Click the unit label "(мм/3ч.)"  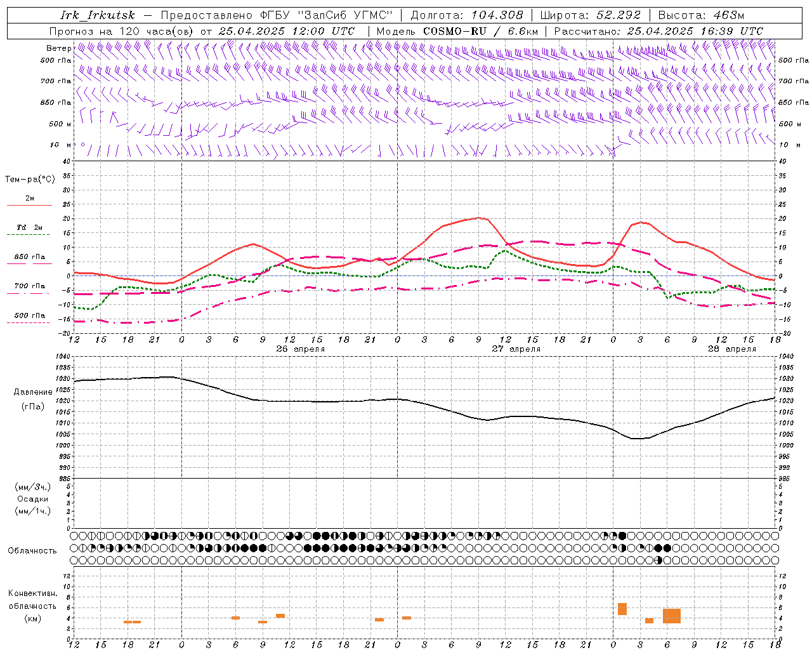pyautogui.click(x=33, y=487)
